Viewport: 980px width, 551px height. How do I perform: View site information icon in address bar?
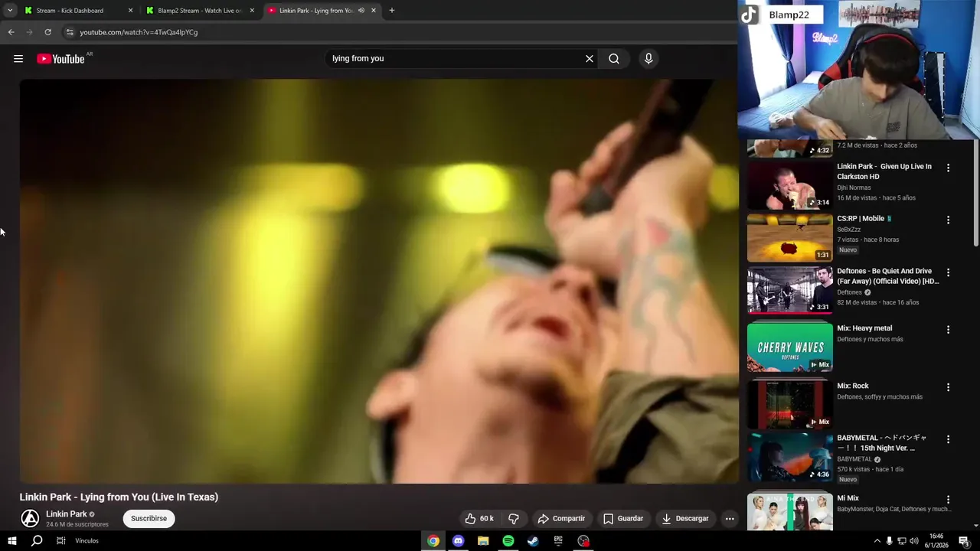pyautogui.click(x=70, y=32)
